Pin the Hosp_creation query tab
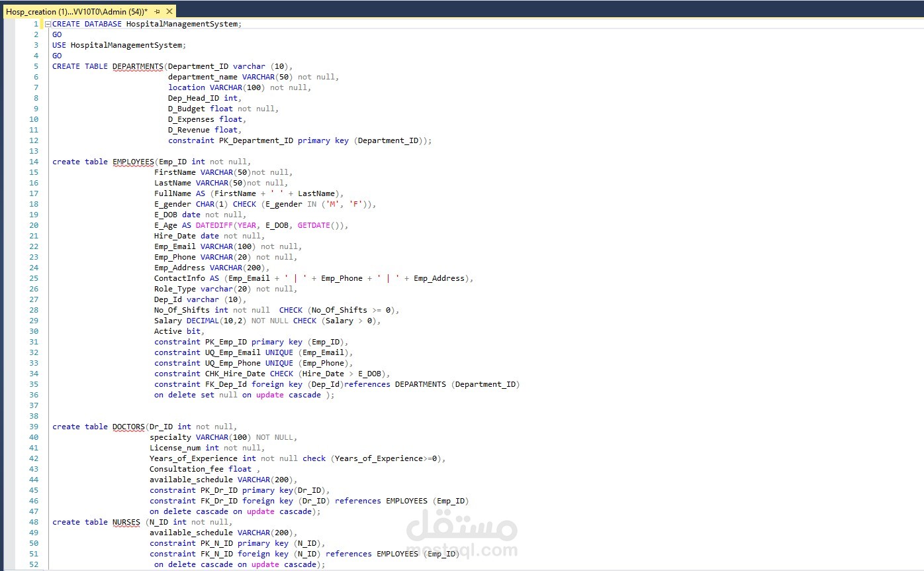924x571 pixels. coord(158,12)
